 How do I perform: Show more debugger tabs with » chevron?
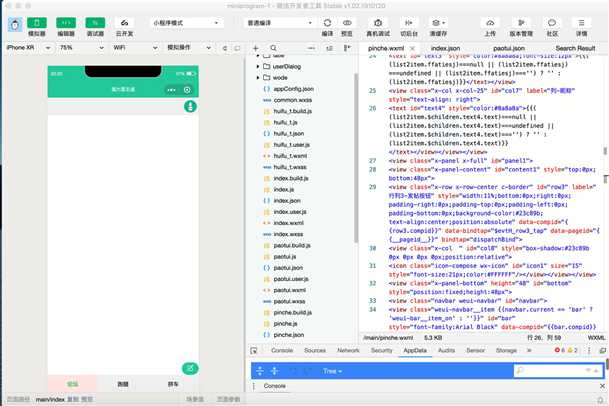coord(529,350)
